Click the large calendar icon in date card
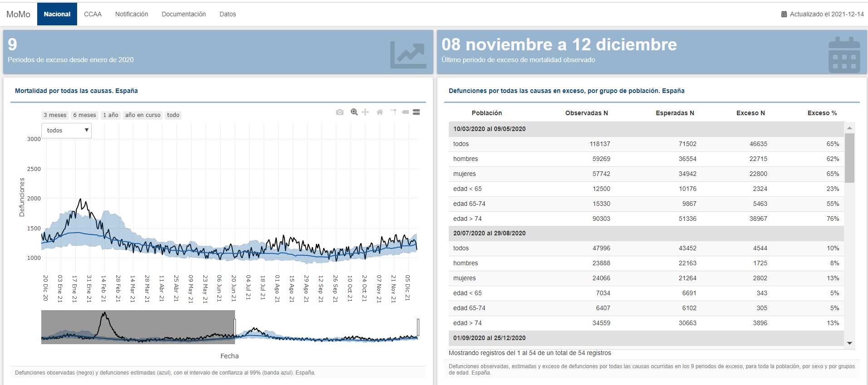The width and height of the screenshot is (868, 385). pyautogui.click(x=843, y=55)
